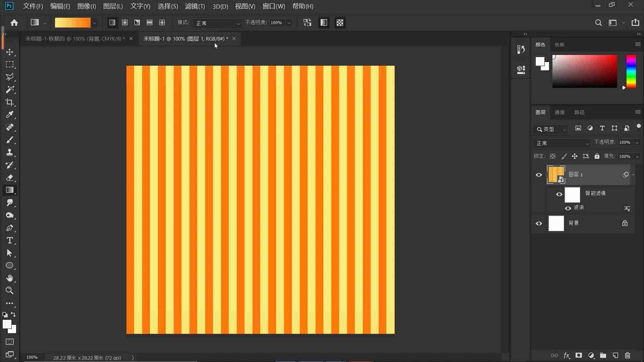Add a layer style with fx button

(x=567, y=355)
